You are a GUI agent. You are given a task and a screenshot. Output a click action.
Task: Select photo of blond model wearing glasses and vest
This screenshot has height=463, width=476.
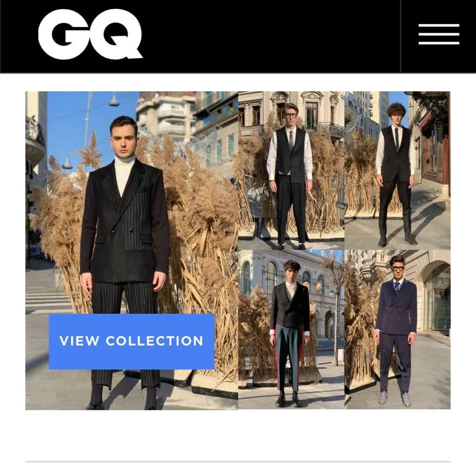[291, 171]
